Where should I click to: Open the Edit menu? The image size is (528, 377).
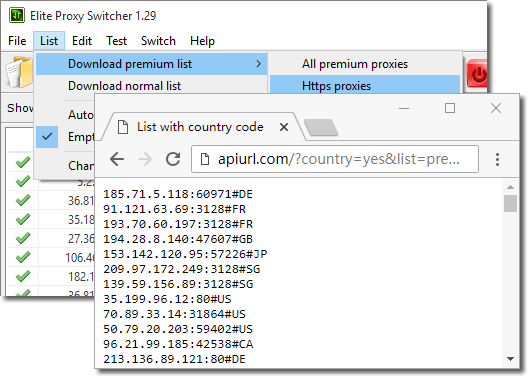tap(82, 41)
